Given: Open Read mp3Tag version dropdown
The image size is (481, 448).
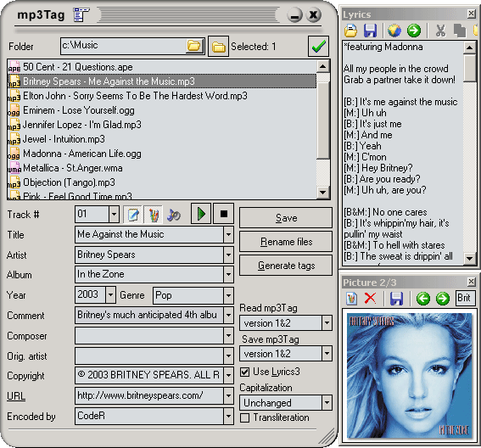Looking at the screenshot, I should pos(327,322).
